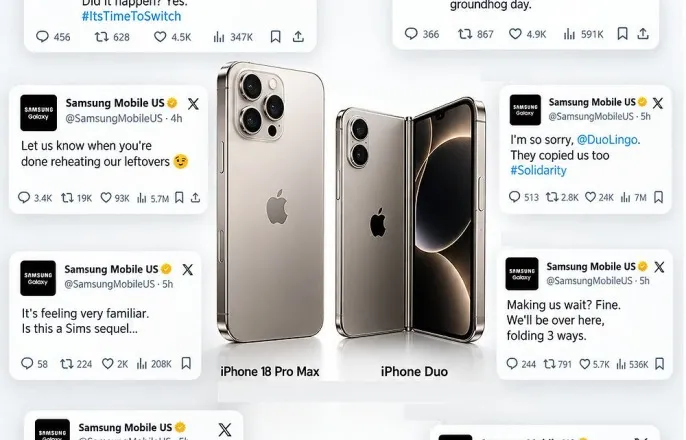Open Samsung avatar on the 'Sims sequel' tweet

pyautogui.click(x=38, y=278)
